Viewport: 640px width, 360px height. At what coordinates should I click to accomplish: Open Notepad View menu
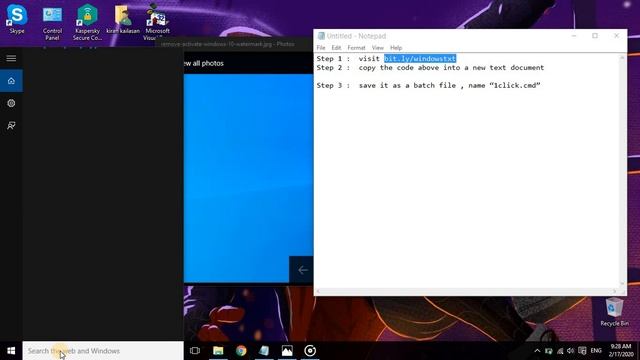point(378,48)
